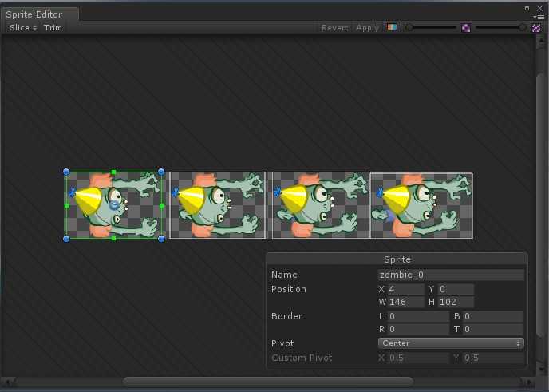
Task: Open the Slice dropdown menu
Action: point(23,28)
